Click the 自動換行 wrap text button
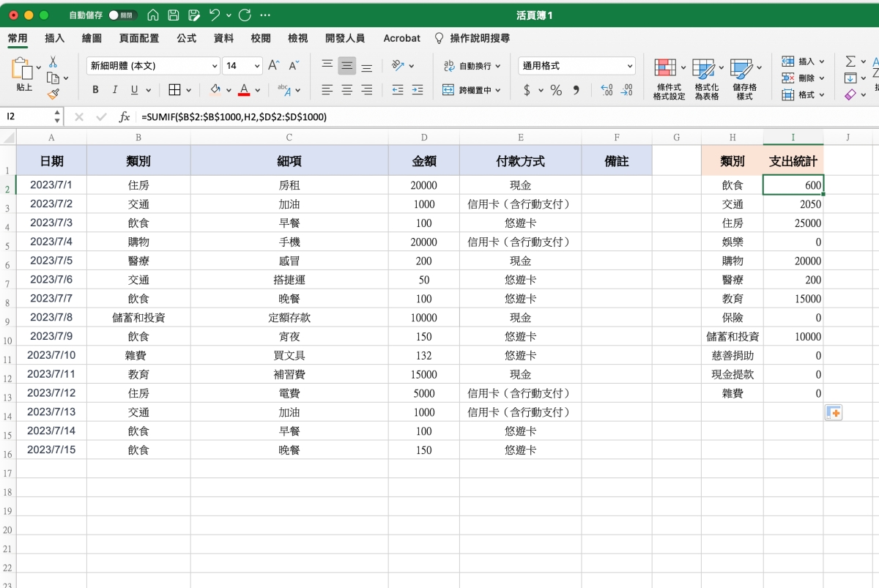 click(x=472, y=66)
